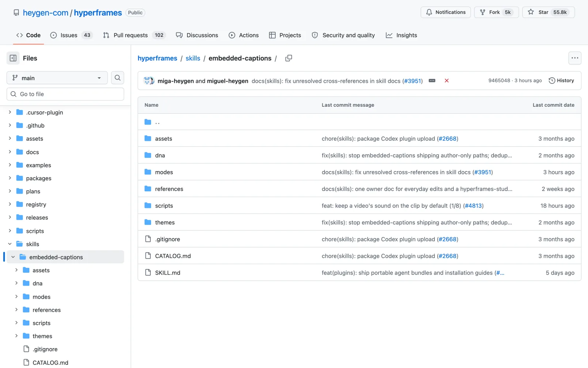Expand the commit message ellipsis
Viewport: 588px width, 368px height.
(x=432, y=81)
